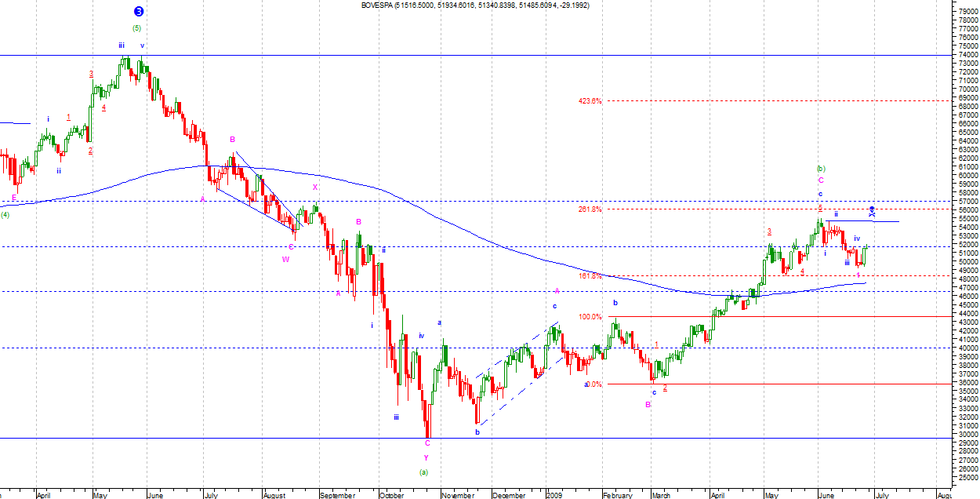Screen dimensions: 980x499
Task: Select the green (4) wave label
Action: (x=5, y=215)
